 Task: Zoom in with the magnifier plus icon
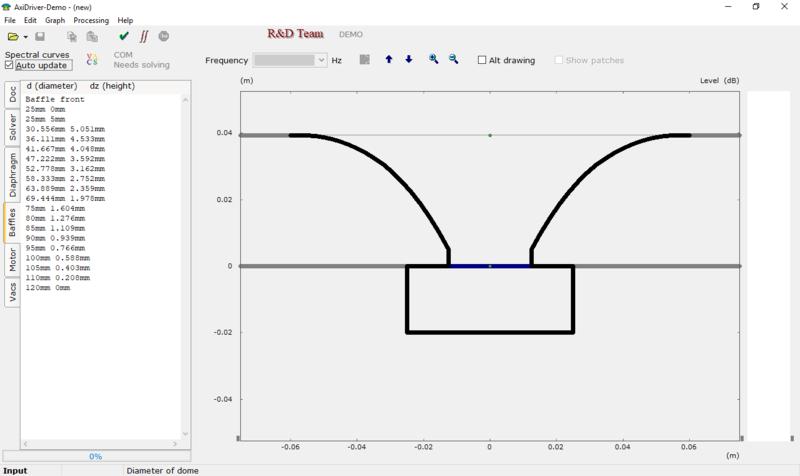pos(434,59)
